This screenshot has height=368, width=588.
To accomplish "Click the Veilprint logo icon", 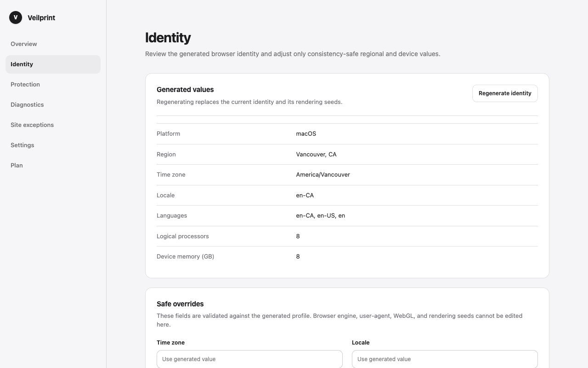I will (16, 17).
